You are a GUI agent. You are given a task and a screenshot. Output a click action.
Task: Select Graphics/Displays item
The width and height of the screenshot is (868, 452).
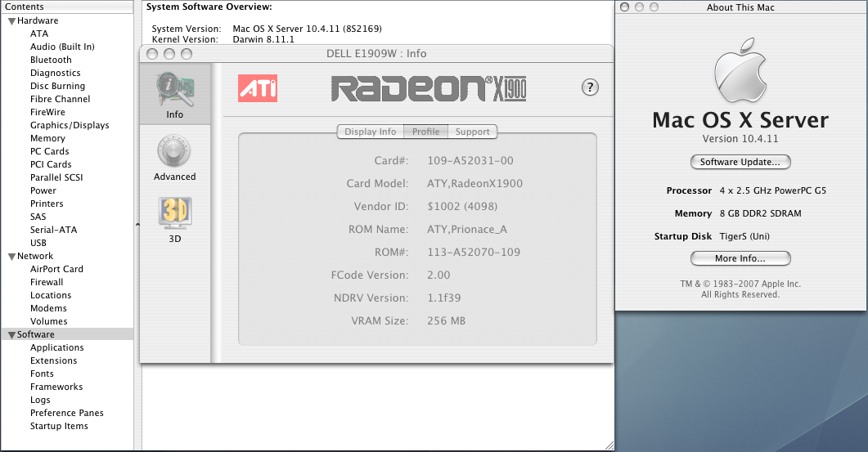70,126
